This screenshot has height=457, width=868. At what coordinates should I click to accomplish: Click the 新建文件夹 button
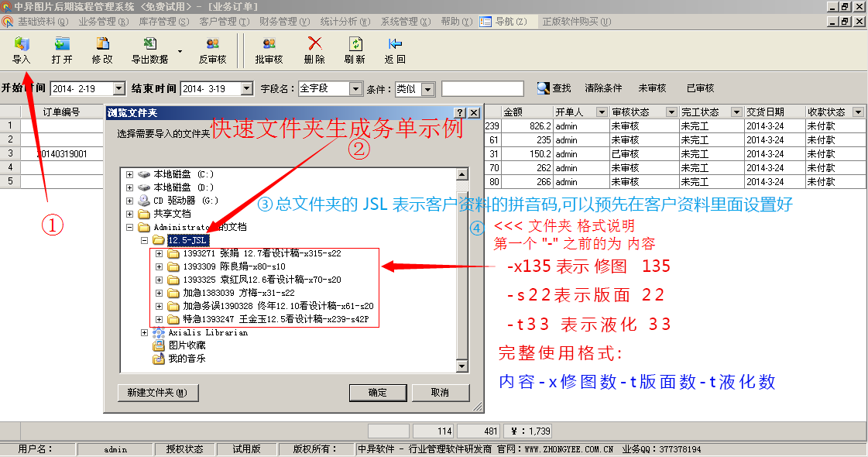(x=157, y=393)
